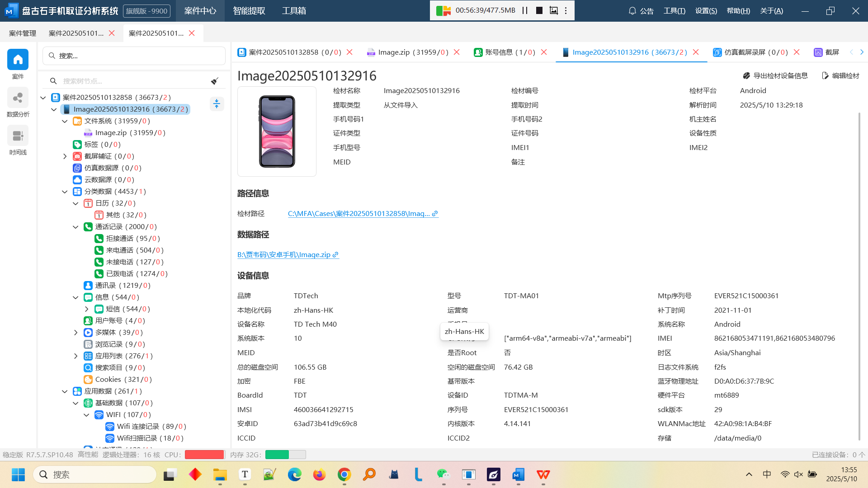The width and height of the screenshot is (868, 488).
Task: Select Wifi 连接记录 (89/0) item
Action: pyautogui.click(x=146, y=427)
